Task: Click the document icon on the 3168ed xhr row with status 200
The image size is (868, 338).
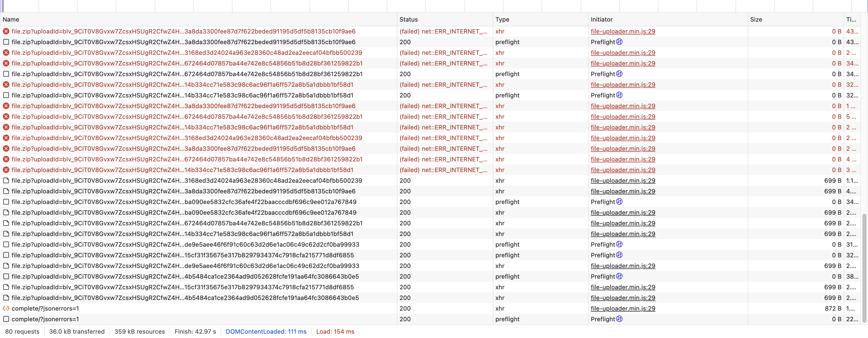Action: [6, 181]
